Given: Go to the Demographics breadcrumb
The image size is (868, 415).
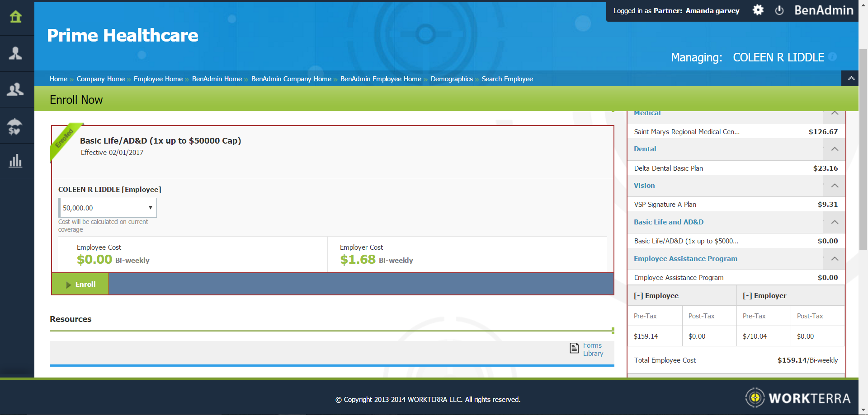Looking at the screenshot, I should coord(452,79).
